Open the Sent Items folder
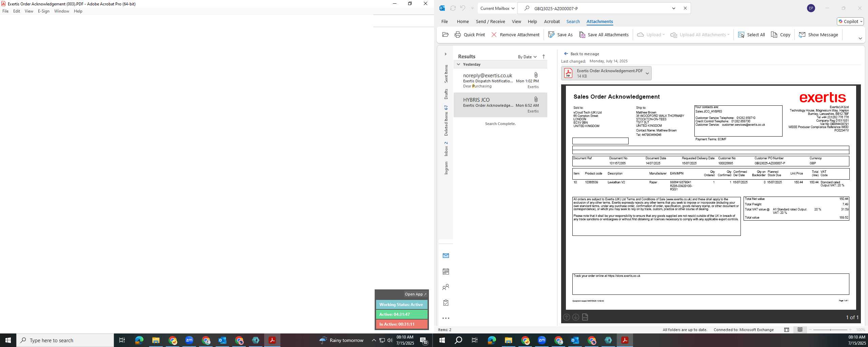The width and height of the screenshot is (868, 347). pos(446,74)
